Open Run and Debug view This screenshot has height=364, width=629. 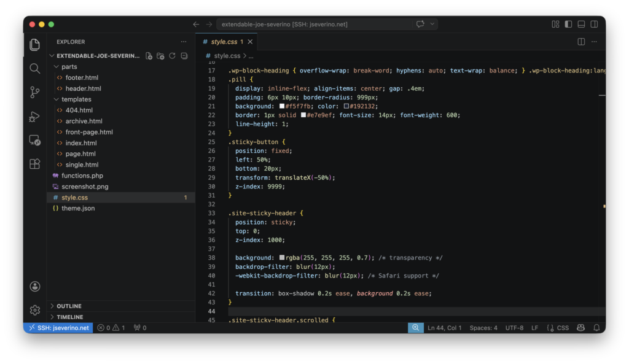point(35,116)
